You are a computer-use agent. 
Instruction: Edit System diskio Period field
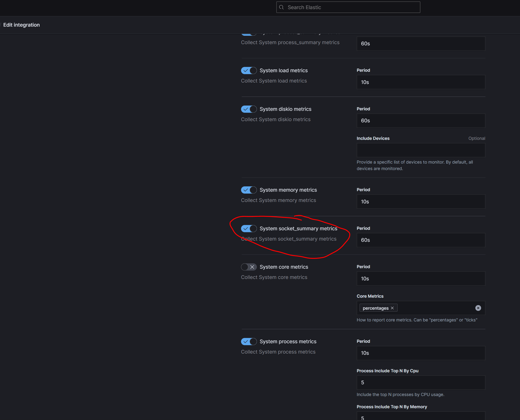tap(421, 120)
